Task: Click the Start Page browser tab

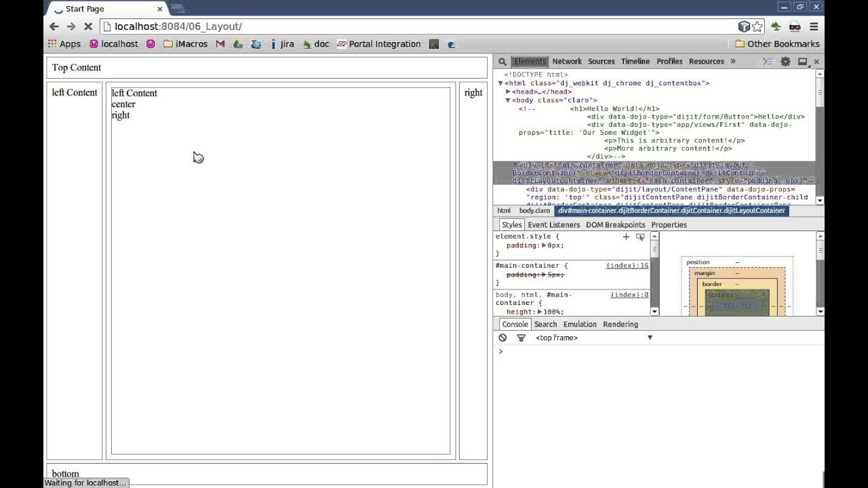Action: 108,9
